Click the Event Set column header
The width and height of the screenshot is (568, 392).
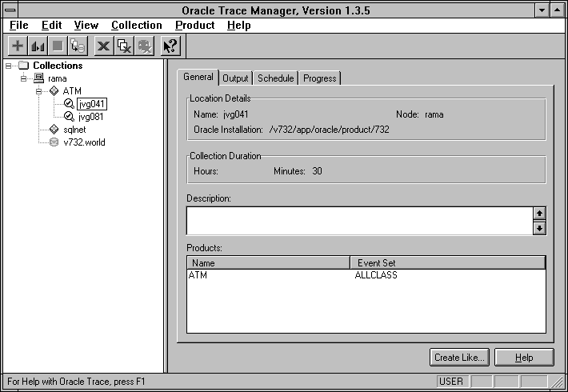448,262
